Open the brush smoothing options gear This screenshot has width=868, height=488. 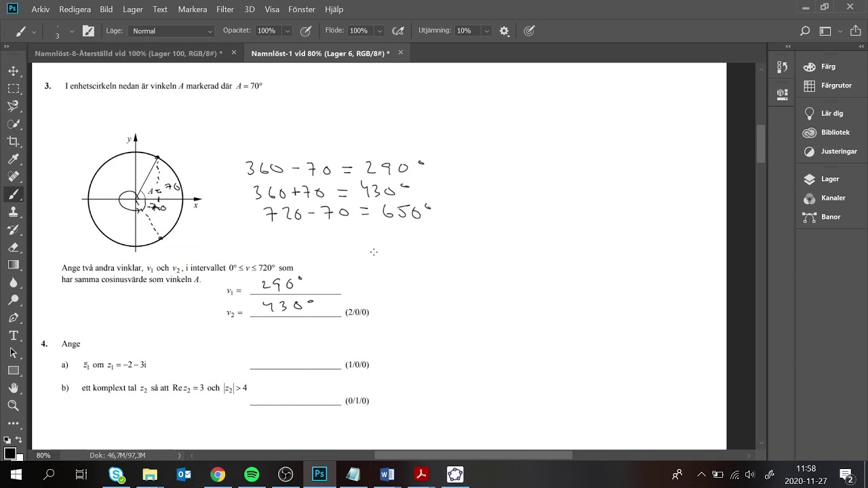(x=504, y=30)
